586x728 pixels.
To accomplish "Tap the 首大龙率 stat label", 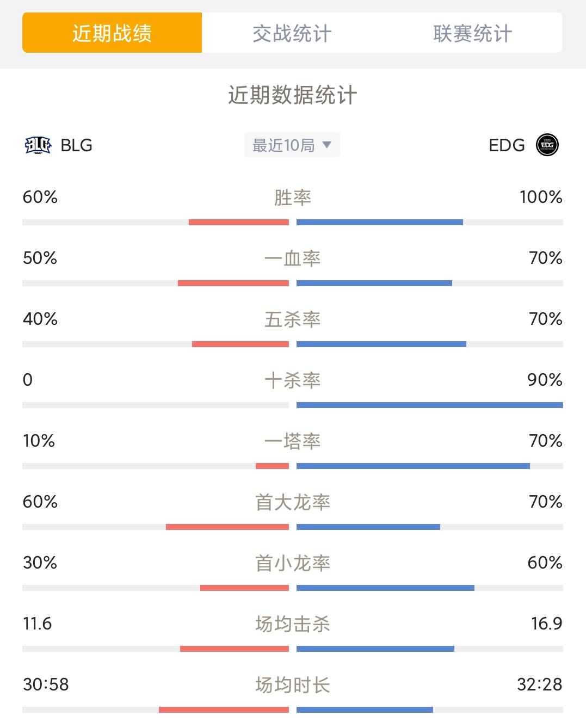I will pos(293,502).
